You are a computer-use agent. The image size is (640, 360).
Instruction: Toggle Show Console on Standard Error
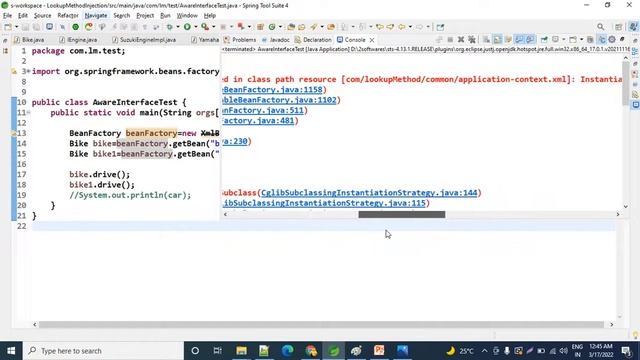click(530, 40)
